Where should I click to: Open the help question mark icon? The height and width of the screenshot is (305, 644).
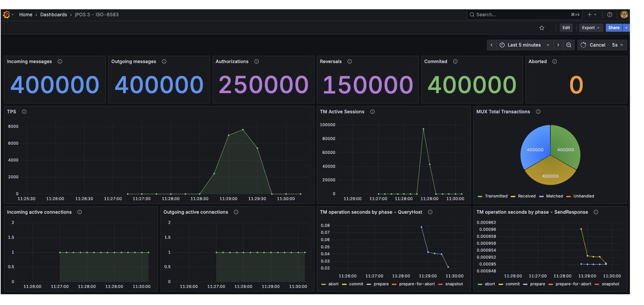coord(610,14)
